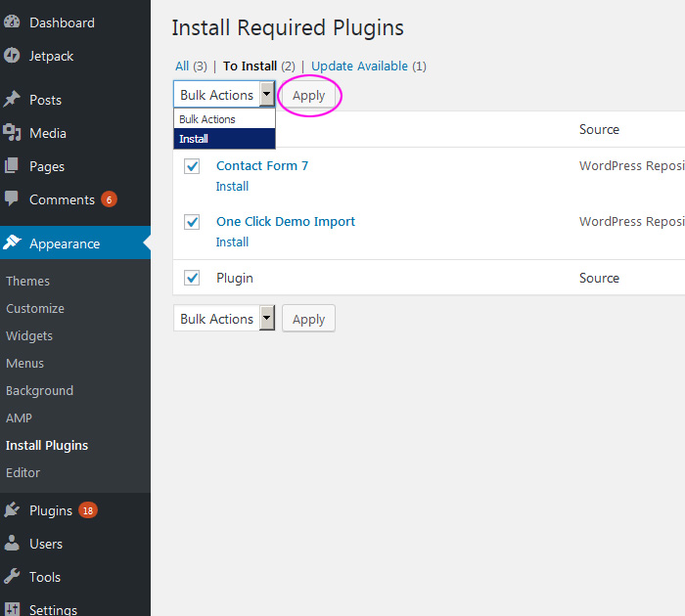Click the Source column header at top

[x=599, y=129]
